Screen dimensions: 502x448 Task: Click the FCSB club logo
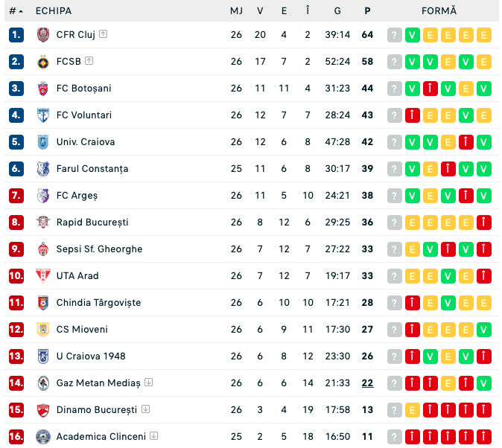tap(42, 62)
